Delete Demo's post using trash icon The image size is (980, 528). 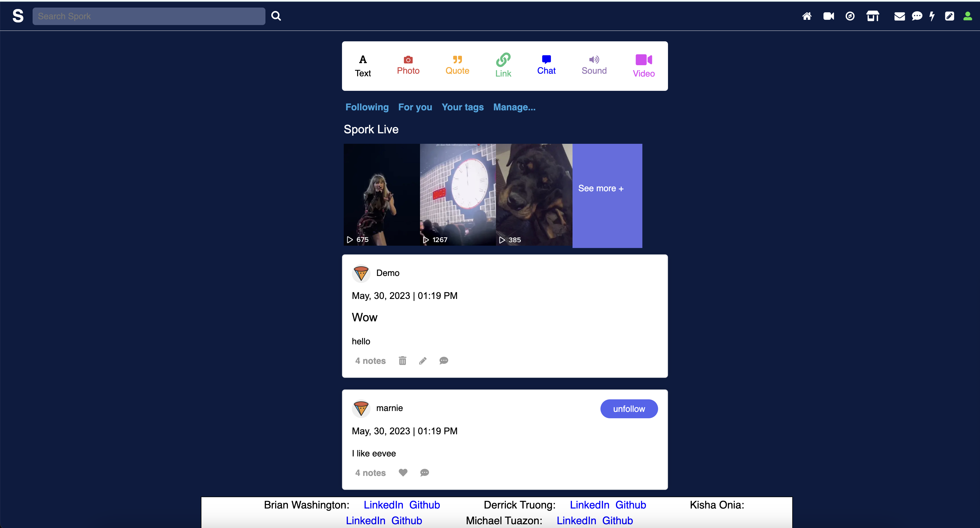point(403,361)
